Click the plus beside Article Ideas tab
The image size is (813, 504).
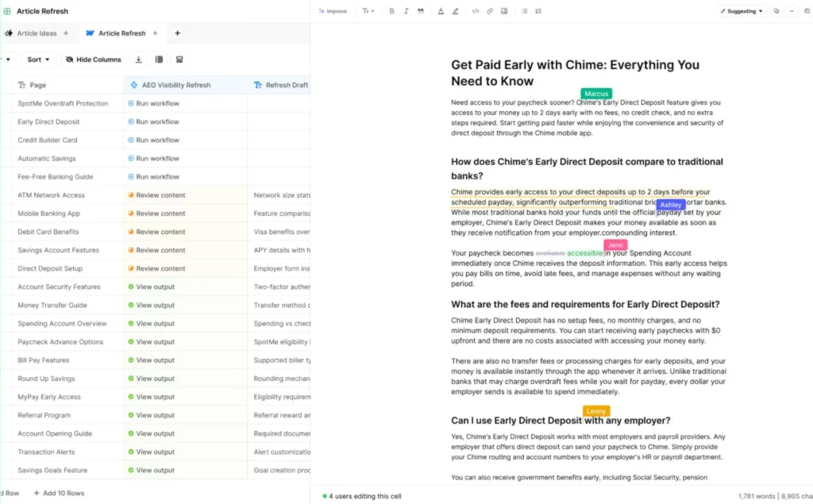coord(66,33)
